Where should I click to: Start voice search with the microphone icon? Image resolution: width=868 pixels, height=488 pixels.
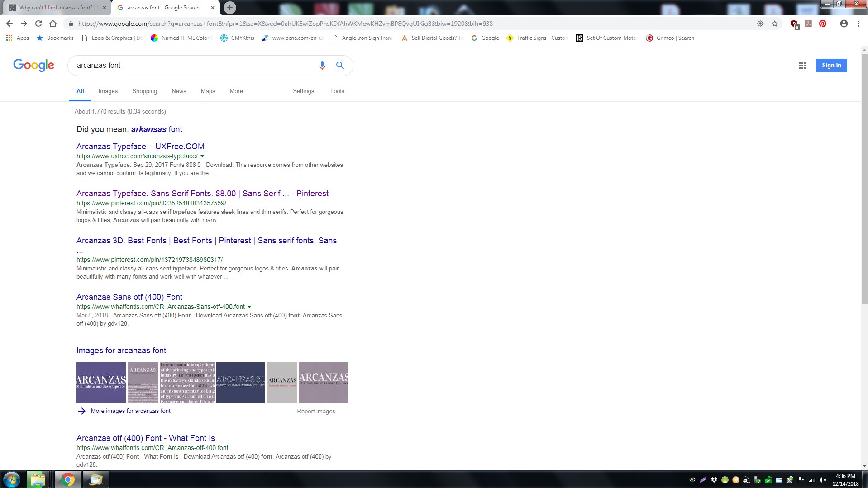coord(322,66)
